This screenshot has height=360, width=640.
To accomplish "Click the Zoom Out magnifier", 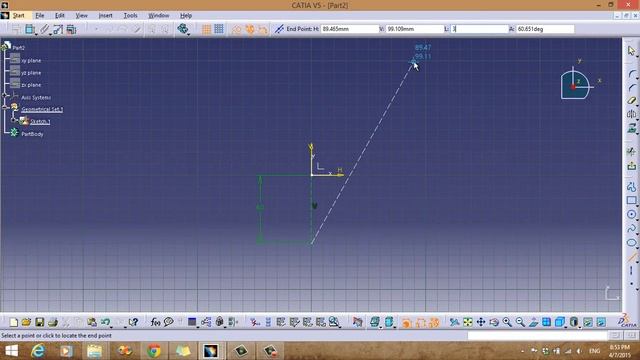I will [520, 322].
